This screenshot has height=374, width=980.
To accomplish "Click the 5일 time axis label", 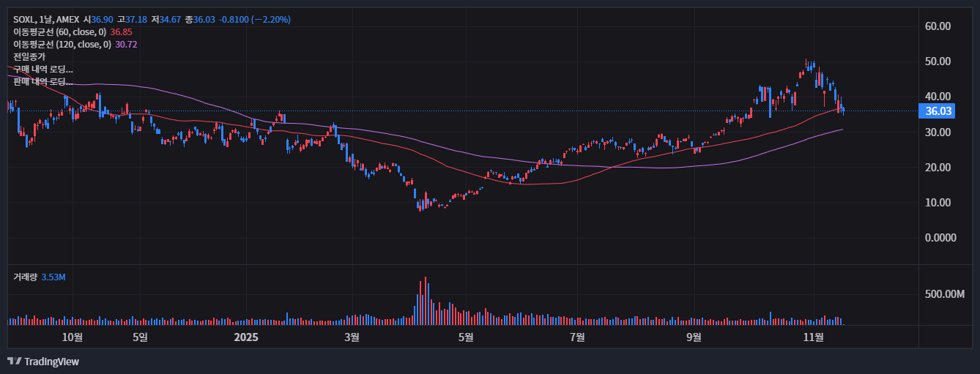I will coord(140,337).
